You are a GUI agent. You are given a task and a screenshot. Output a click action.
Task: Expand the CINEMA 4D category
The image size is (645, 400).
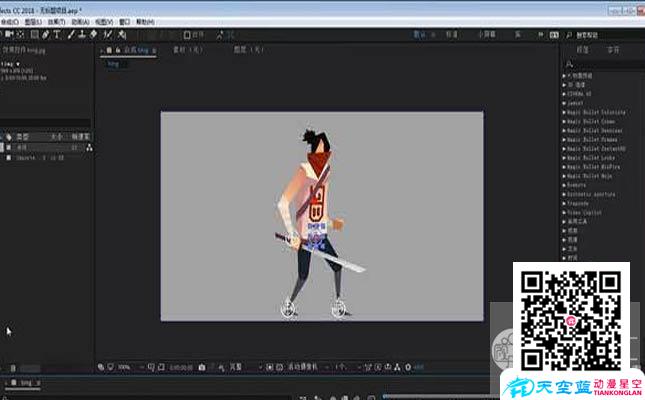pyautogui.click(x=564, y=94)
